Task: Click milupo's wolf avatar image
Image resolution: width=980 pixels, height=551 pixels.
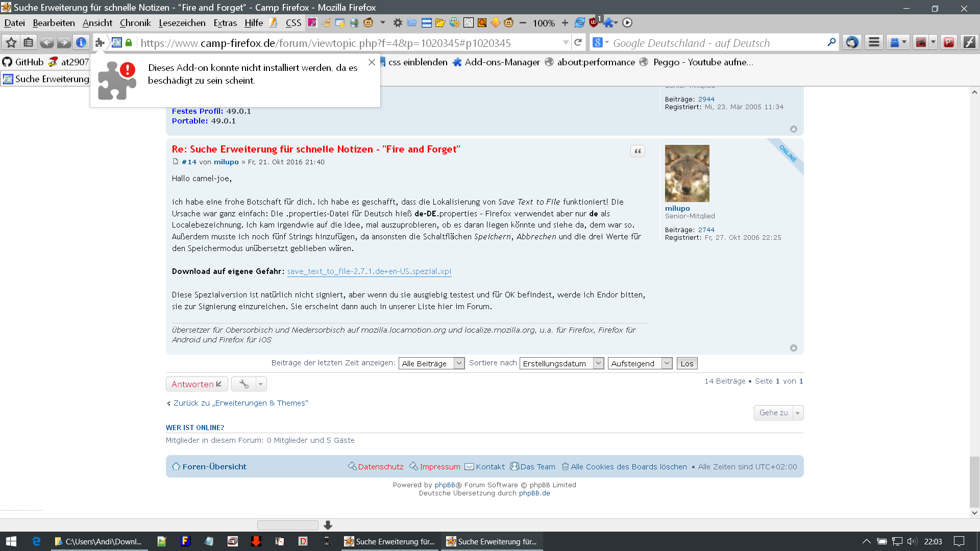Action: [x=687, y=173]
